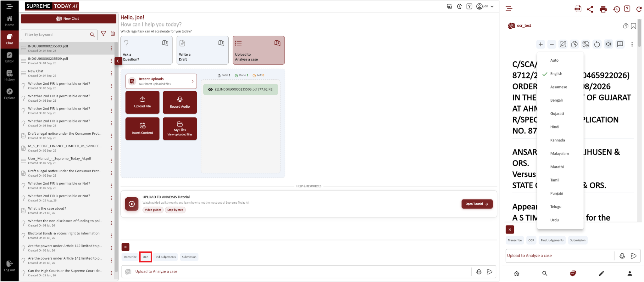Screen dimensions: 644x282
Task: Open history clock icon in right panel
Action: tap(616, 9)
